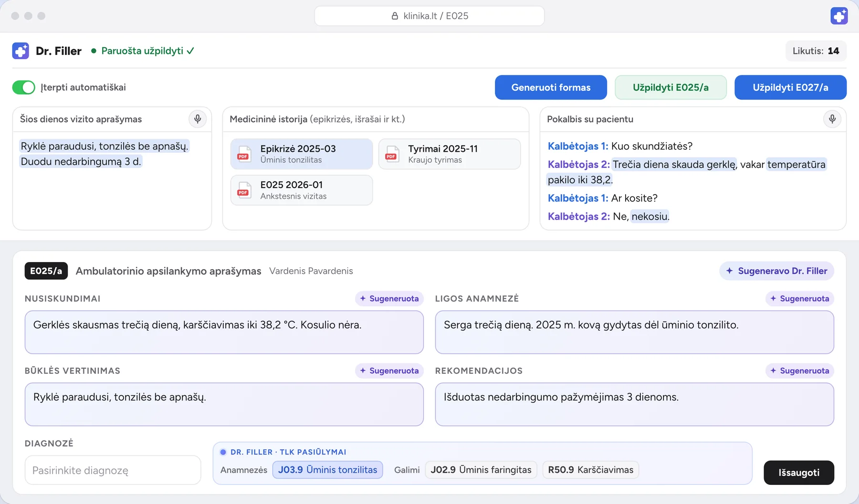The image size is (859, 504).
Task: Click Užpildyti E027/a button
Action: tap(790, 87)
